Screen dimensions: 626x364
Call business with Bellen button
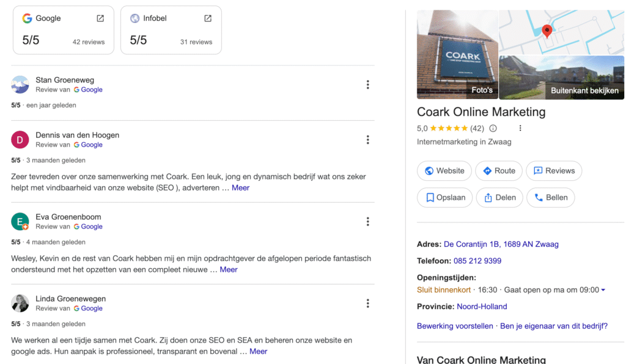coord(550,198)
